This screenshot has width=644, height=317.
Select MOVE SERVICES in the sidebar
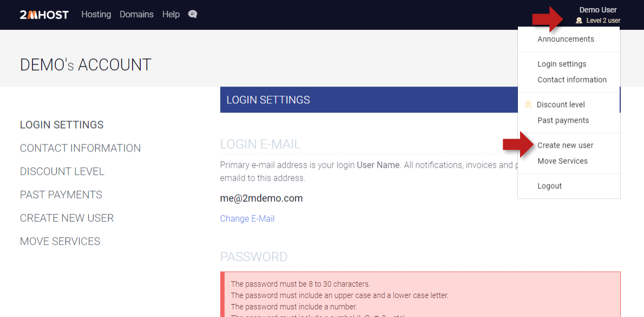coord(60,241)
